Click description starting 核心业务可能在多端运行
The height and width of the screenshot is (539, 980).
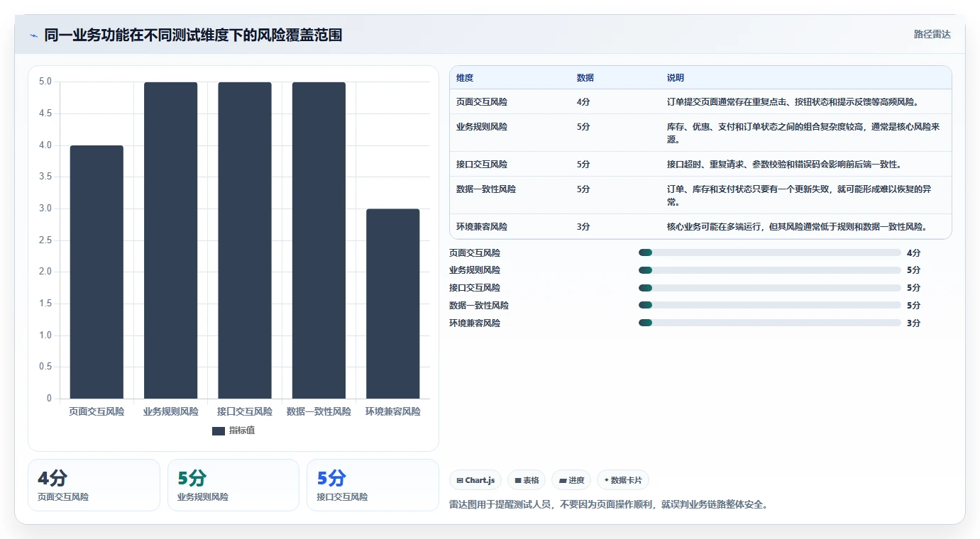click(x=798, y=227)
